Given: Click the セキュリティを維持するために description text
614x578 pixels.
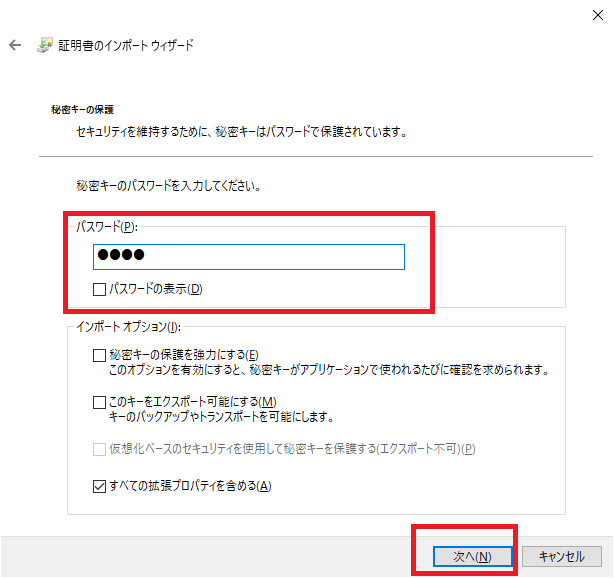Looking at the screenshot, I should (242, 132).
